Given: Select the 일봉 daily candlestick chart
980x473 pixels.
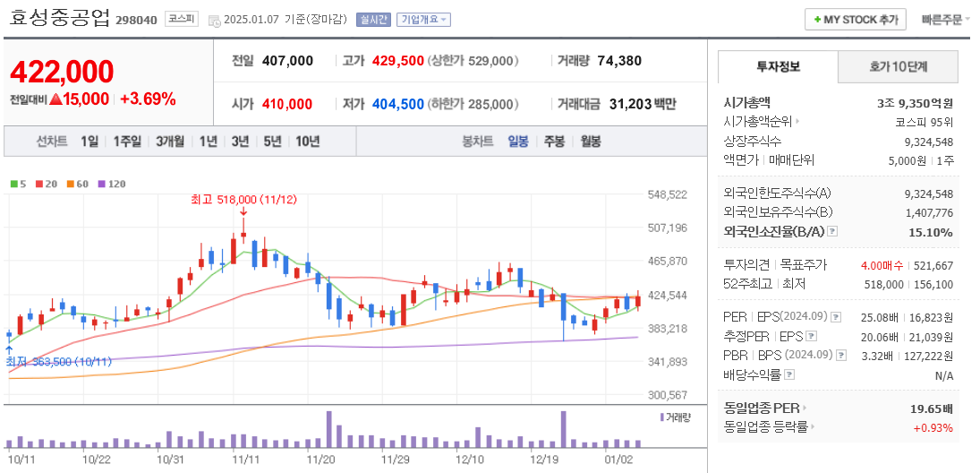Looking at the screenshot, I should pos(518,142).
